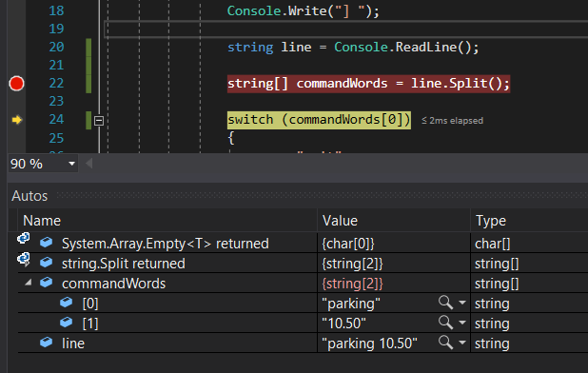Click the "parking" value cell
Screen dimensions: 588x373
394,303
